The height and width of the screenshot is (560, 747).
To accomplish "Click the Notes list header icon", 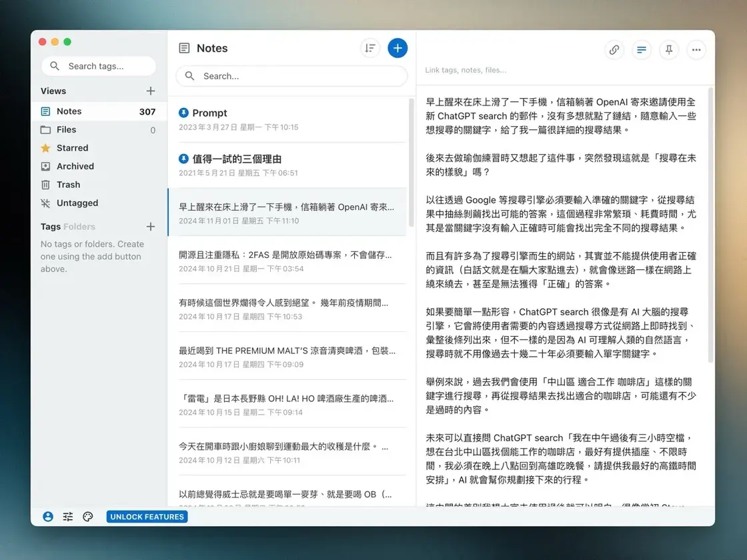I will [x=184, y=48].
